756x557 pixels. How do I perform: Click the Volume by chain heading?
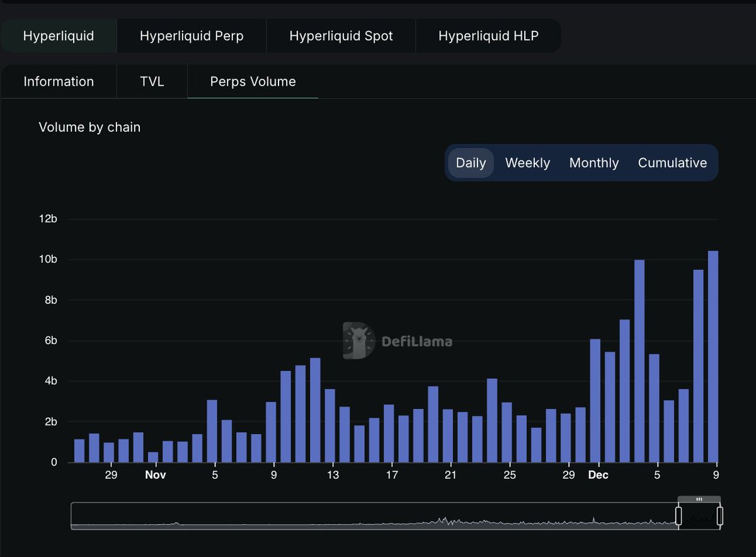[x=89, y=127]
